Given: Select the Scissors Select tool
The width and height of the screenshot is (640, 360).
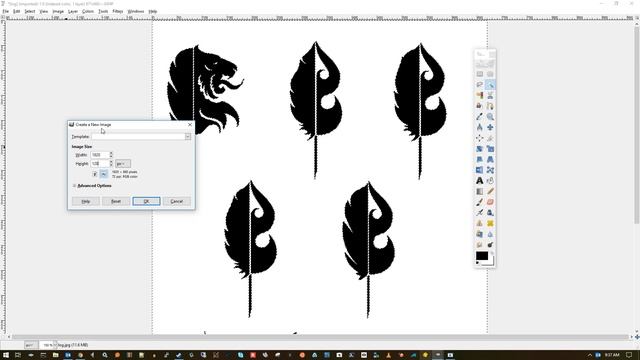Looking at the screenshot, I should (x=490, y=96).
